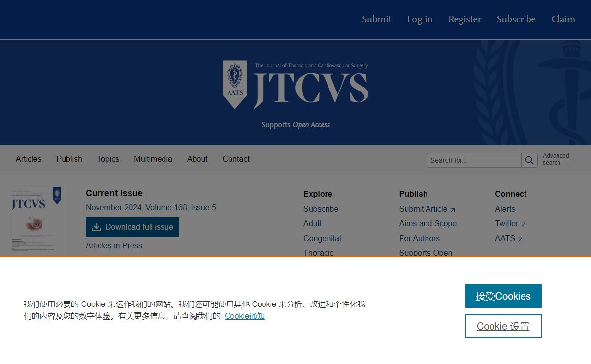
Task: Click the Download full issue button
Action: tap(132, 227)
